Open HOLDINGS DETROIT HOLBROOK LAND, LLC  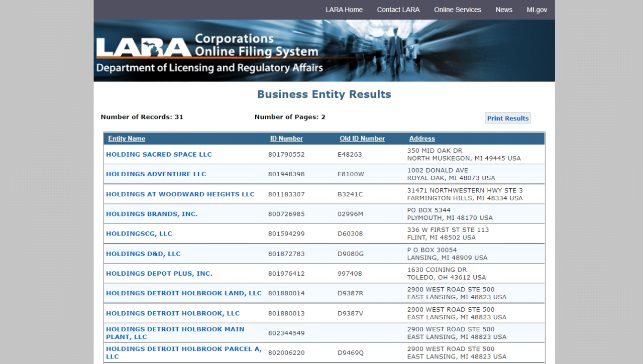pos(184,293)
